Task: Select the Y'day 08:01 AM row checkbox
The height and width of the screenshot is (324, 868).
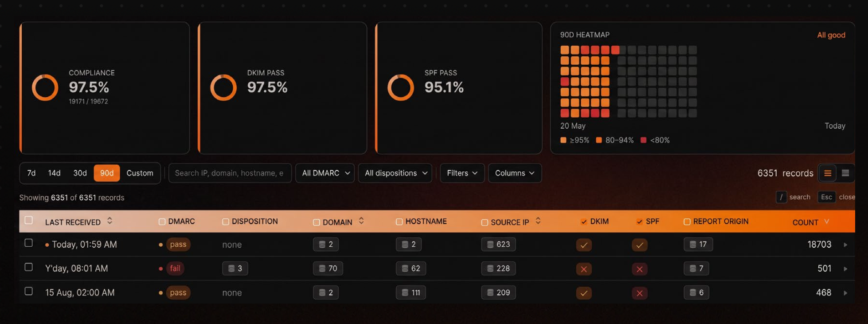Action: point(29,267)
